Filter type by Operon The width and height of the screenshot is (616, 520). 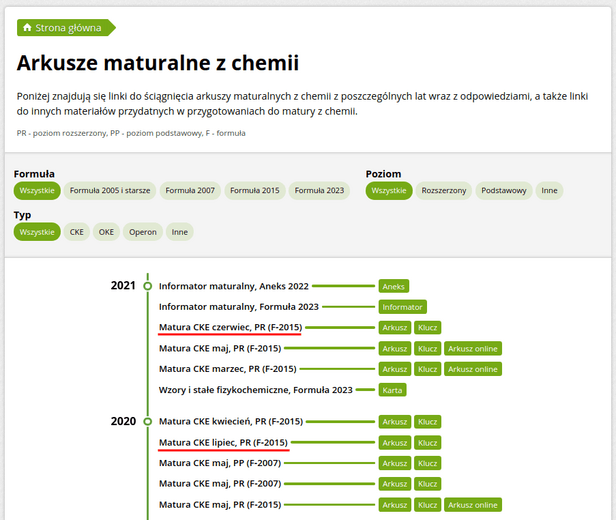pos(143,232)
